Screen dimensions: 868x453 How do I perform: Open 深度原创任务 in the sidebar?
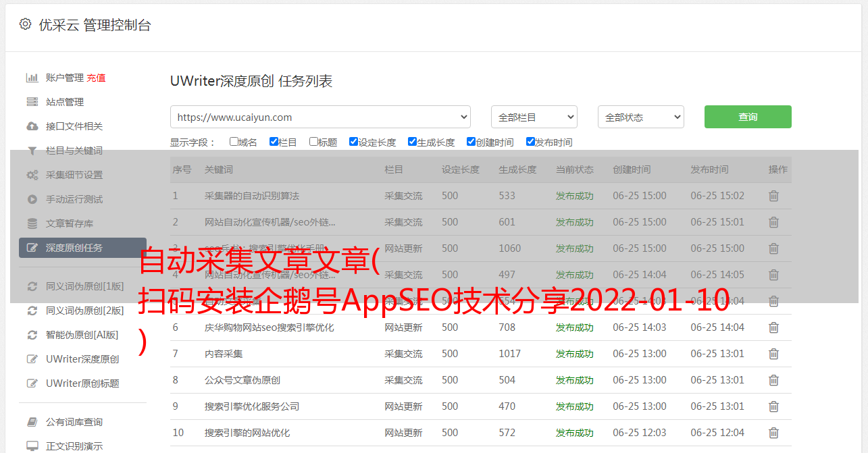coord(74,248)
